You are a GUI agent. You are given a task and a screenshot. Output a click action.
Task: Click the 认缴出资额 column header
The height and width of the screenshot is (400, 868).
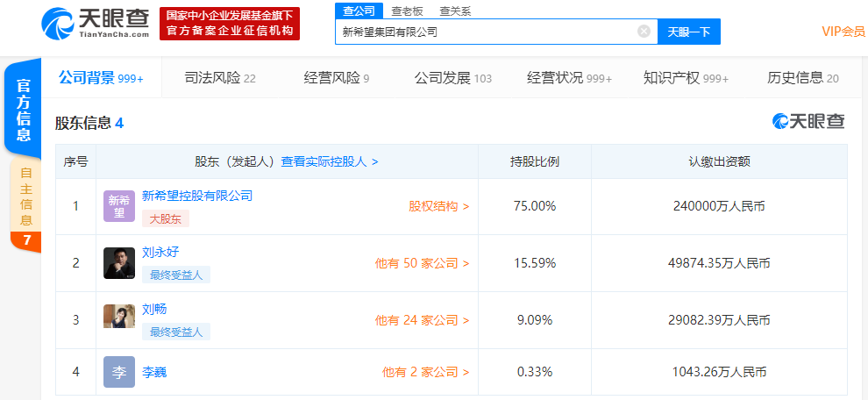719,161
